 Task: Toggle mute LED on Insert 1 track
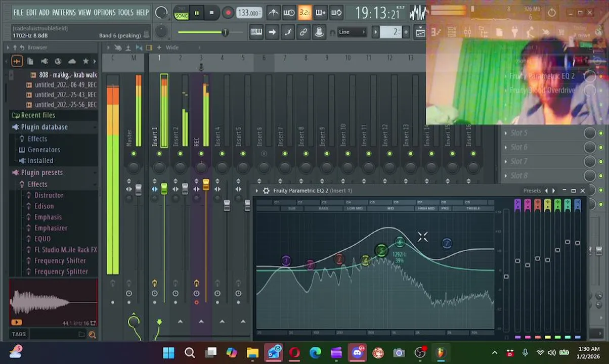pos(159,154)
